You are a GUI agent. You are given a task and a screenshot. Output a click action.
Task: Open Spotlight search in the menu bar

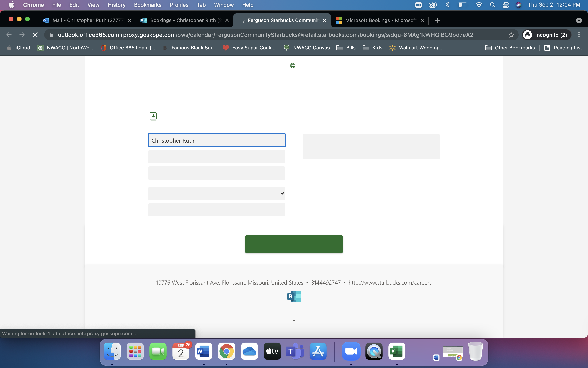coord(492,5)
